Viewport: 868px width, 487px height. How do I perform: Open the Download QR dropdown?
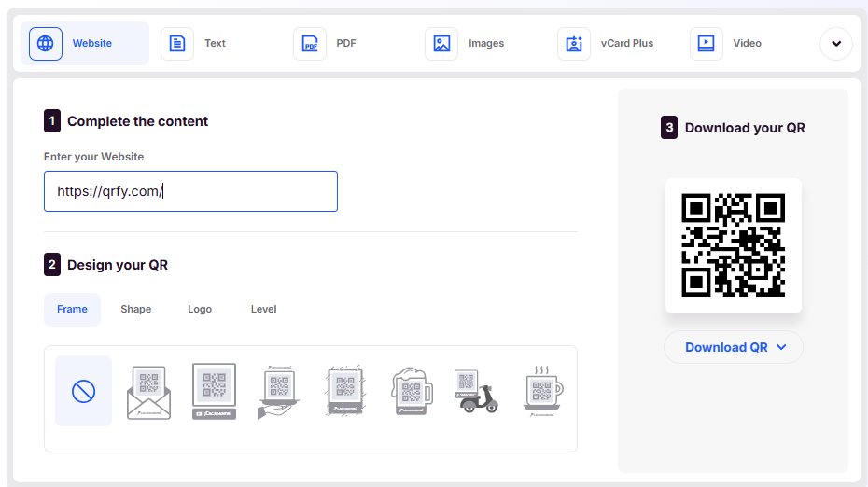734,347
